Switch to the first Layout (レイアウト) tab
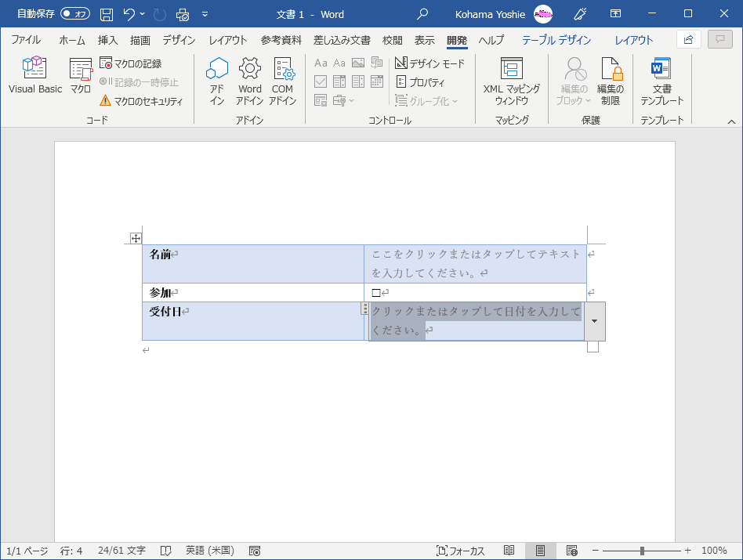 pos(228,40)
